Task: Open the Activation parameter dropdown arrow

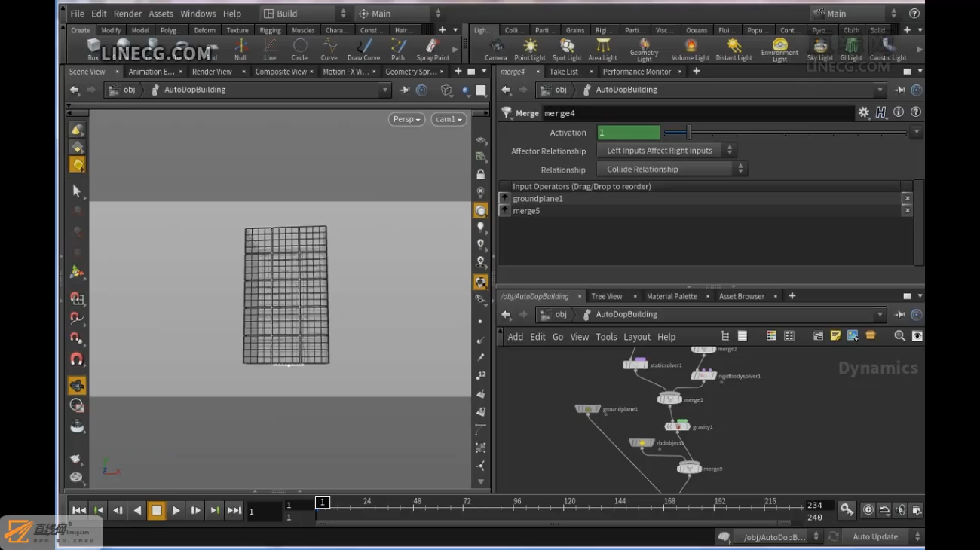Action: 916,132
